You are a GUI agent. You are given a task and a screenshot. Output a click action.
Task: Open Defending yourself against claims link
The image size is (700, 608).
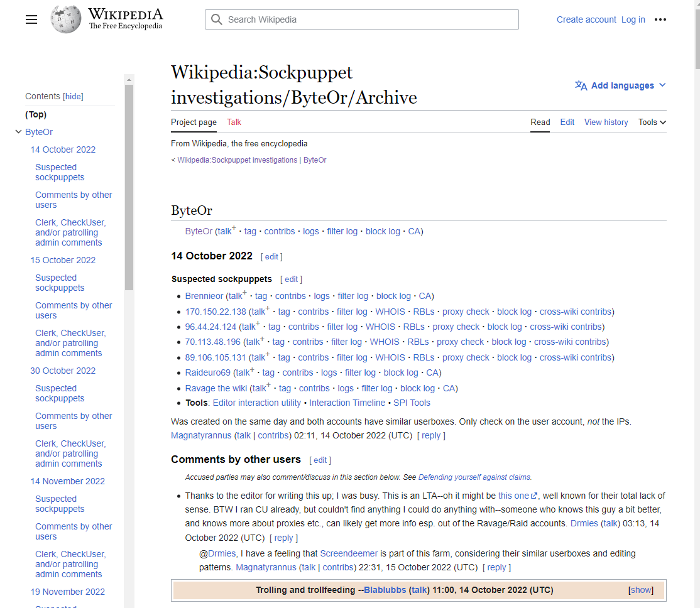click(x=474, y=477)
